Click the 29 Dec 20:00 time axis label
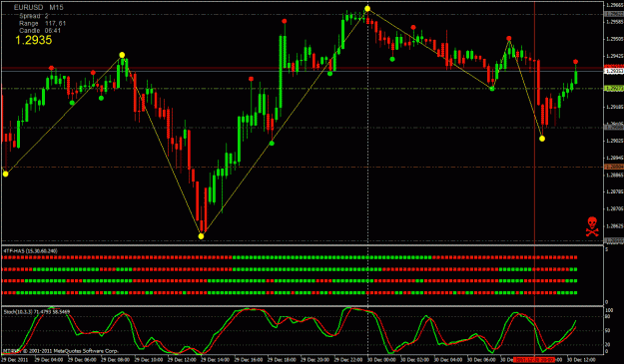This screenshot has width=624, height=364. click(315, 360)
